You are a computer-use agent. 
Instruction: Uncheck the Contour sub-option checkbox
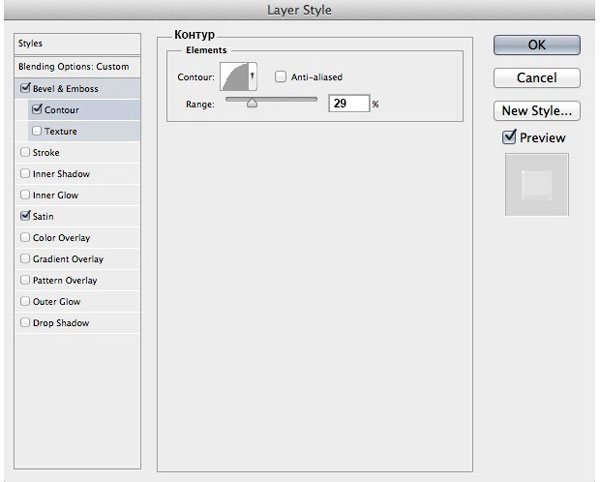click(x=37, y=109)
